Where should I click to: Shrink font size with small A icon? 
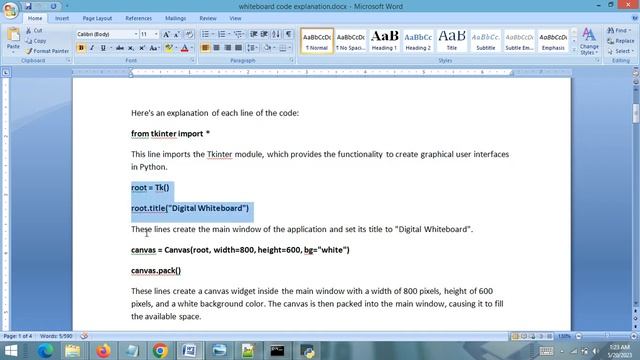[177, 35]
